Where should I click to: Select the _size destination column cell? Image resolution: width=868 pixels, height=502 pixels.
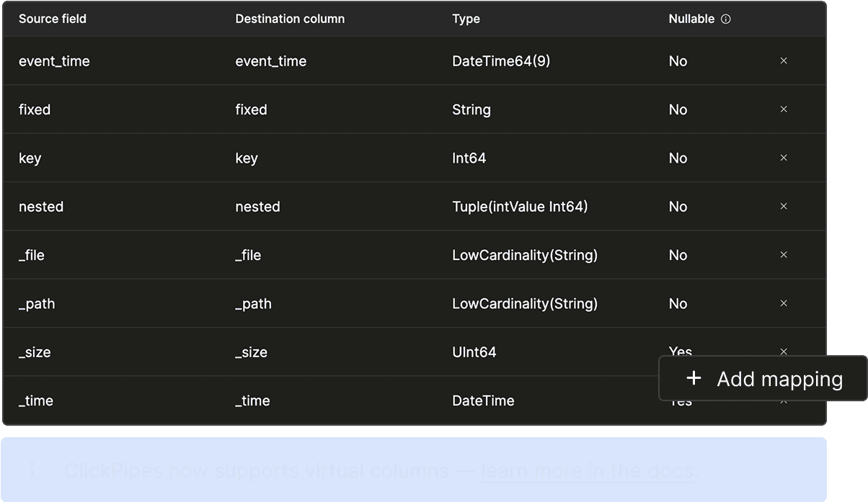click(251, 352)
